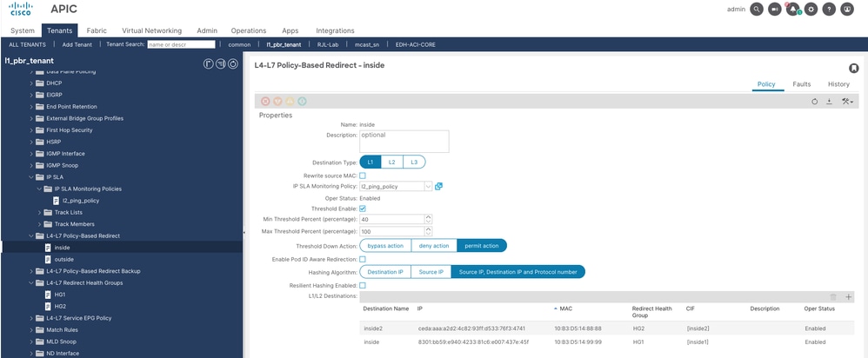868x358 pixels.
Task: Collapse L4-L7 Redirect Health Groups folder
Action: (31, 282)
